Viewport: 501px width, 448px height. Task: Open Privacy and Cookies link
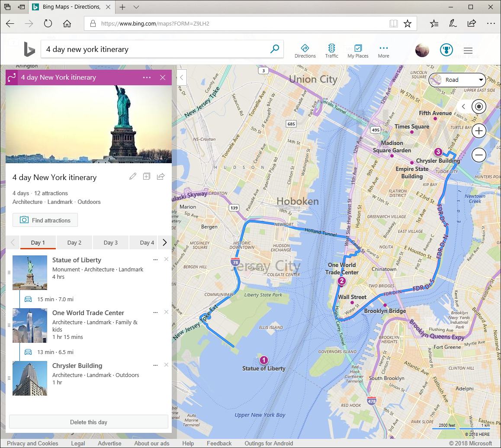[32, 443]
